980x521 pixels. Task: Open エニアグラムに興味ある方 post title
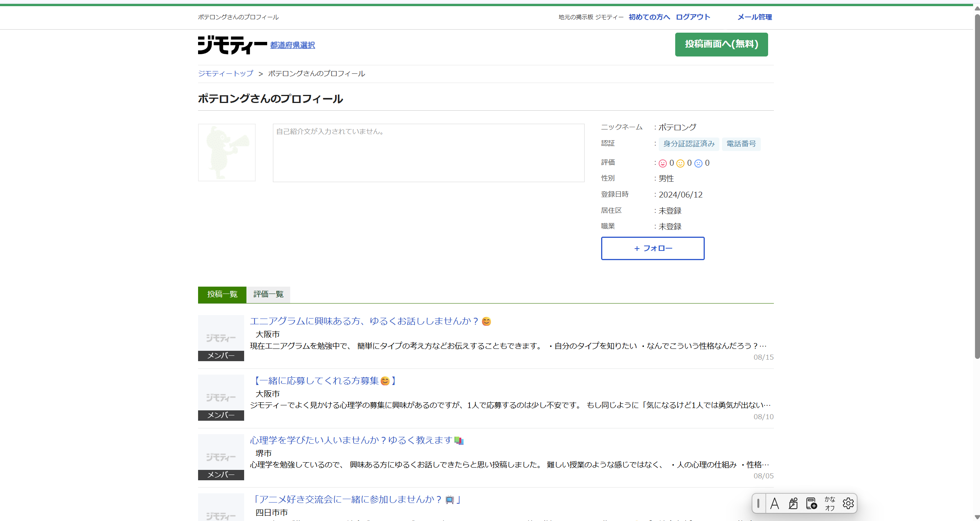[370, 321]
